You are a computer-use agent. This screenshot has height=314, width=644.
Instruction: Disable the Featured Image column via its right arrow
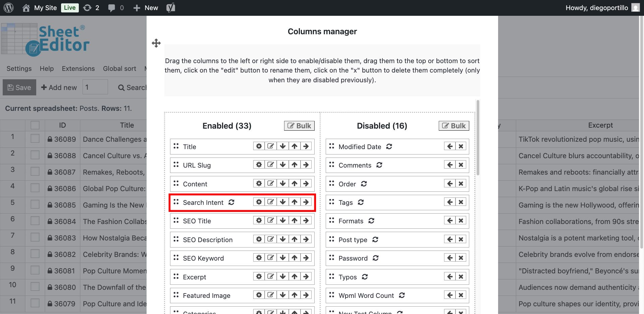306,295
